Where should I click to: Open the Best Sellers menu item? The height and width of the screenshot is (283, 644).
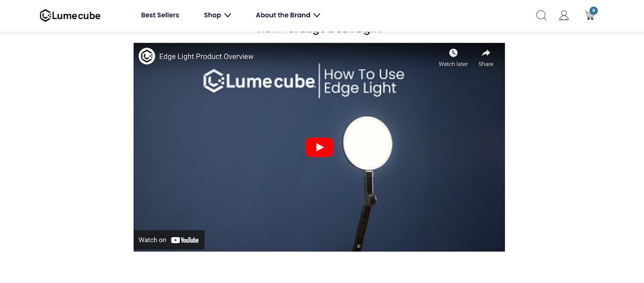(160, 15)
